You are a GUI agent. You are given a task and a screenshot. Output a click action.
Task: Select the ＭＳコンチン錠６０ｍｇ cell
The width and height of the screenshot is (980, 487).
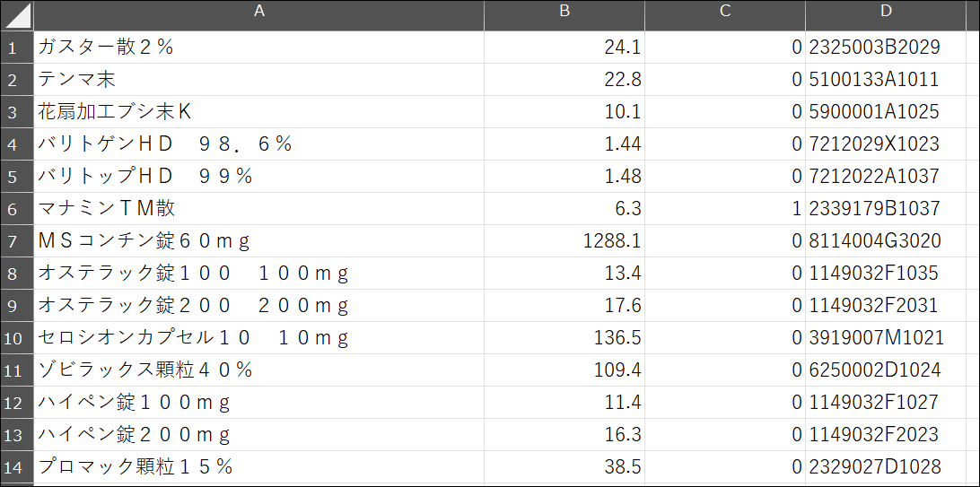(258, 241)
